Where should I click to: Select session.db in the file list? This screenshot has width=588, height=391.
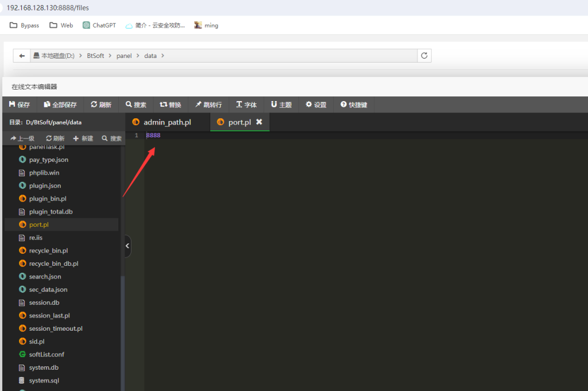pyautogui.click(x=44, y=303)
